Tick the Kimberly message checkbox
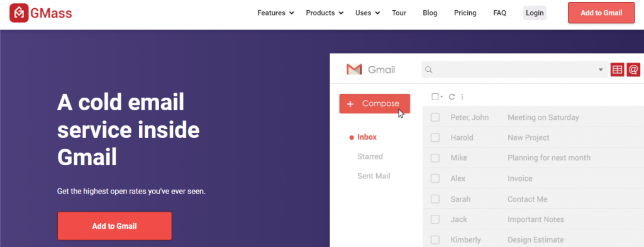Viewport: 644px width, 247px height. 435,239
